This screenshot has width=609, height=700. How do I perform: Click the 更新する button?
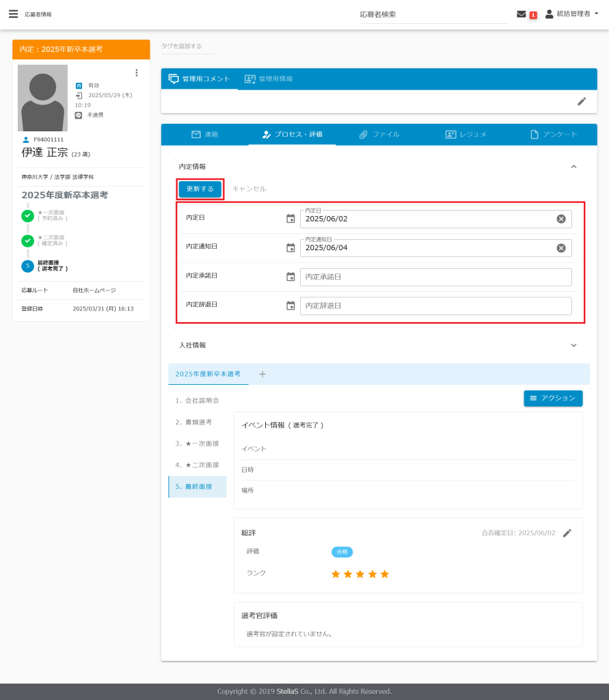coord(200,189)
